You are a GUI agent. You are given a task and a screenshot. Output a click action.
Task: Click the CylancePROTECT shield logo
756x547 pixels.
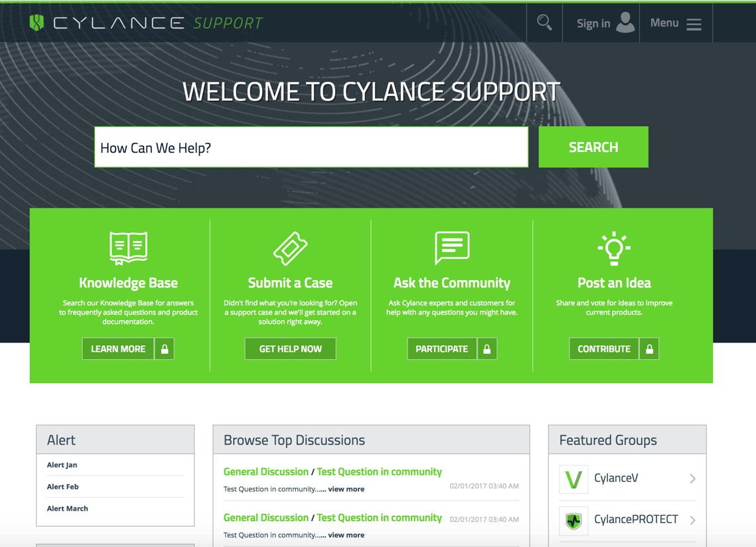click(x=573, y=520)
